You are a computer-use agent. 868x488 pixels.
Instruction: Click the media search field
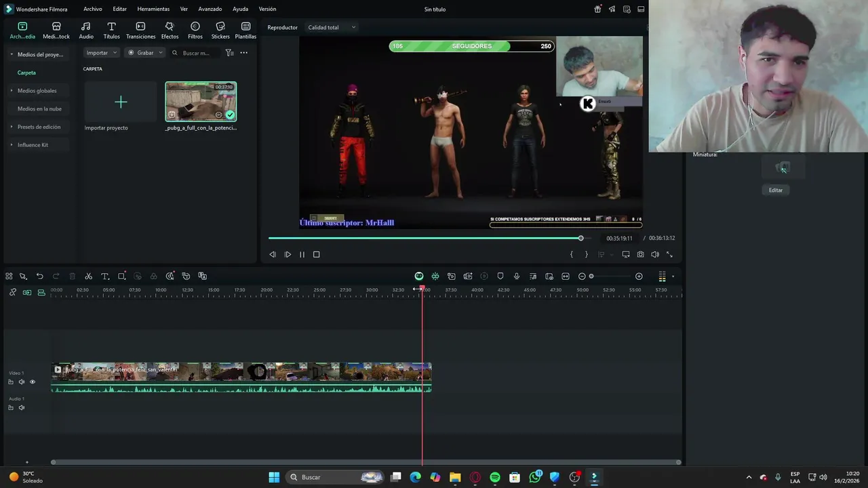197,53
